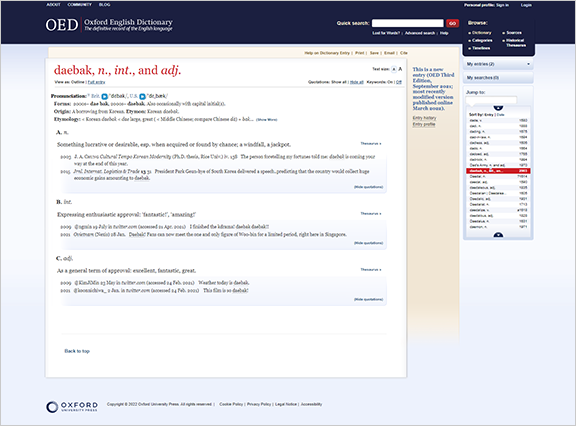Open 'Daedalus, n.' entry in list

[x=498, y=221]
